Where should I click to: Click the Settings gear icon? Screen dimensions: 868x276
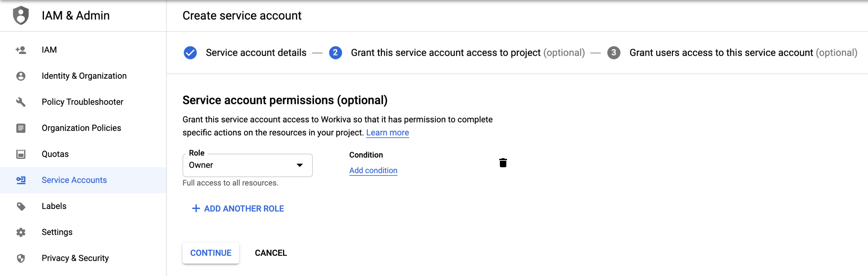pos(21,232)
